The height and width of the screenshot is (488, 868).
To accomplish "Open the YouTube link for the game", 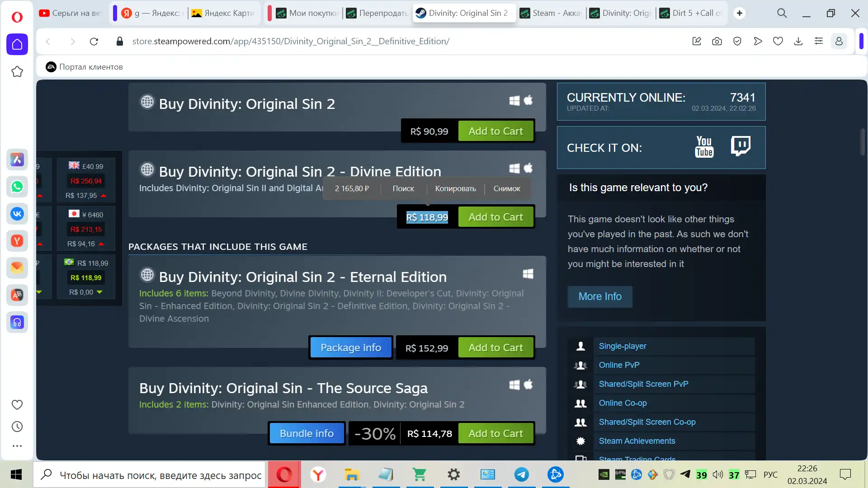I will (704, 147).
